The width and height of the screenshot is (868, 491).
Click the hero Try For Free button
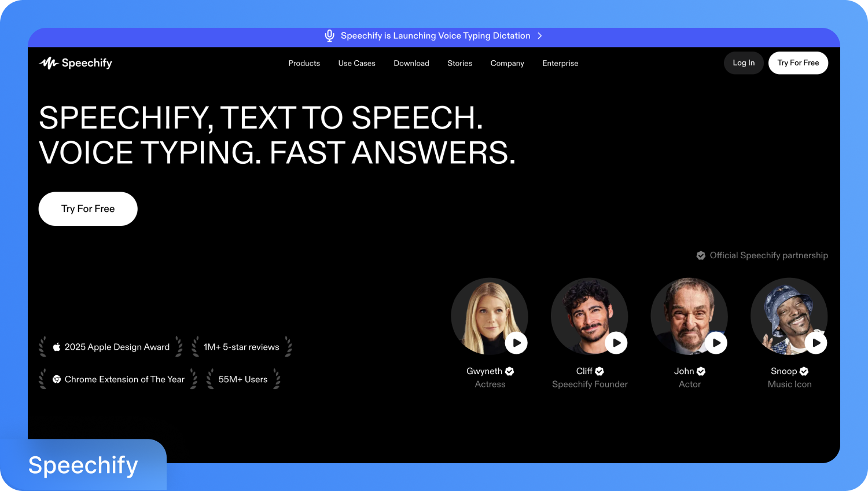pyautogui.click(x=87, y=208)
